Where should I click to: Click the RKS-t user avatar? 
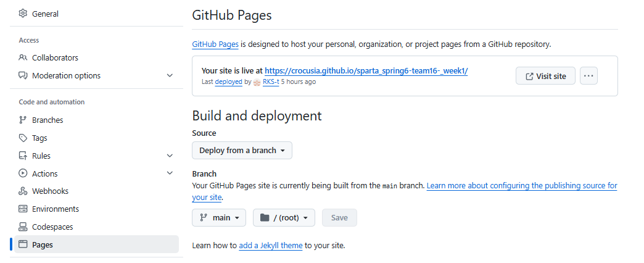257,81
